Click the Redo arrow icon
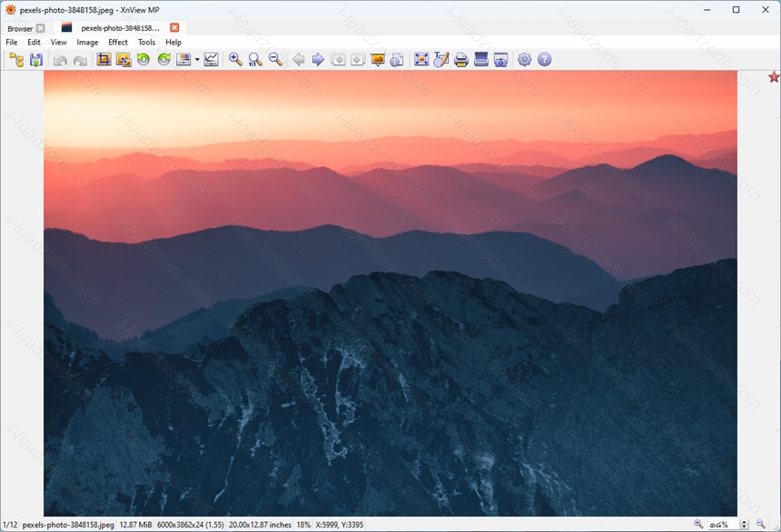This screenshot has width=781, height=532. 80,60
